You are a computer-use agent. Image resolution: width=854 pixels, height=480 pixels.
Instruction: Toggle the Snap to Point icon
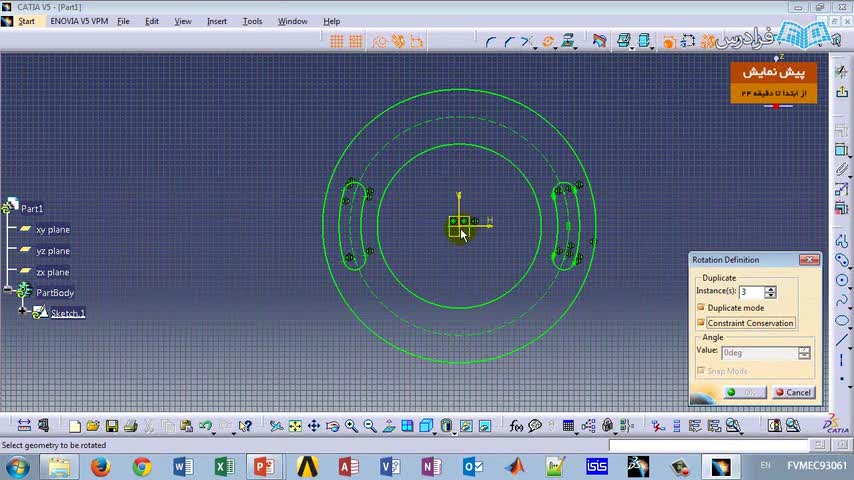tap(356, 41)
